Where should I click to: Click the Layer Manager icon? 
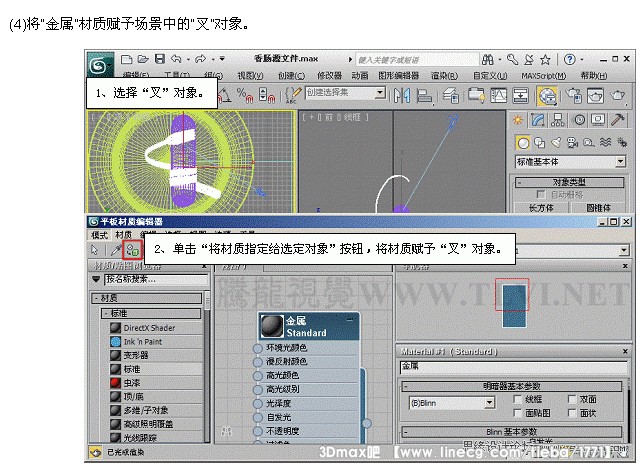(x=451, y=96)
